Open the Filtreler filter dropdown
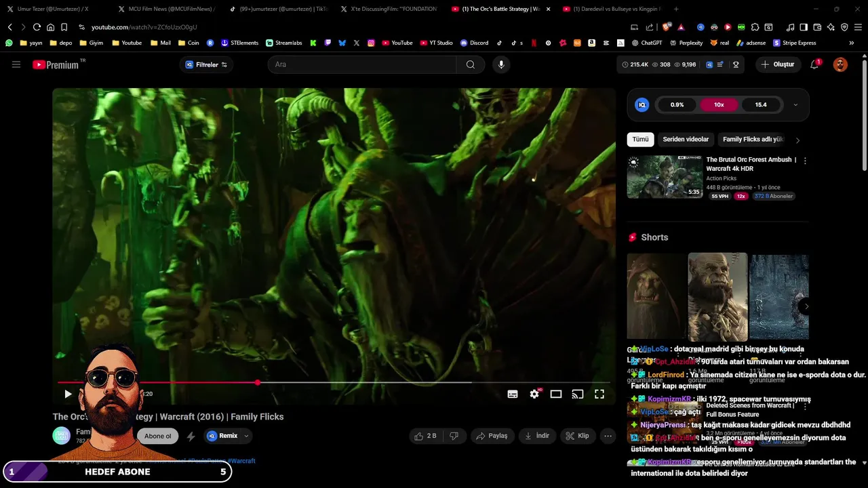868x488 pixels. click(x=207, y=64)
